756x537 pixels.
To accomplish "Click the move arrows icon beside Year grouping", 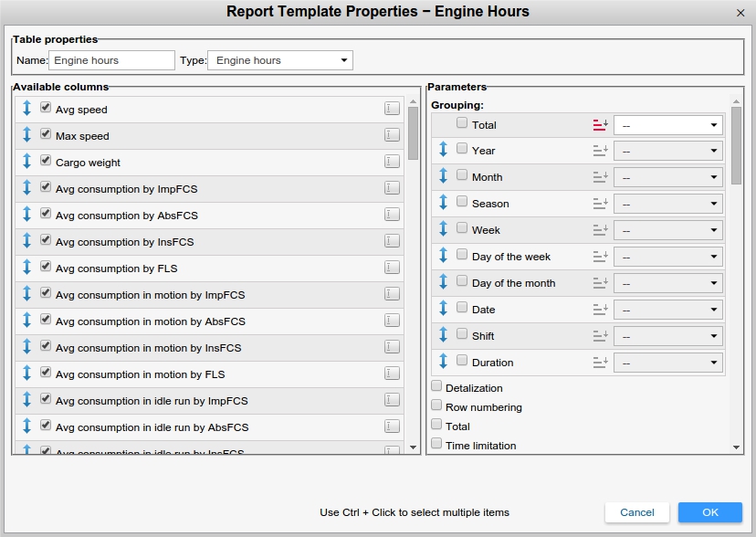I will click(443, 150).
